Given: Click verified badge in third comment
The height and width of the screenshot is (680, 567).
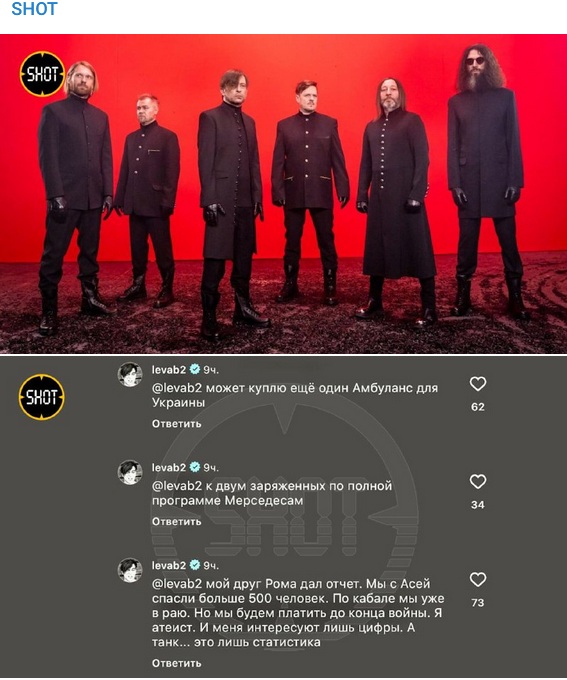Looking at the screenshot, I should (195, 565).
